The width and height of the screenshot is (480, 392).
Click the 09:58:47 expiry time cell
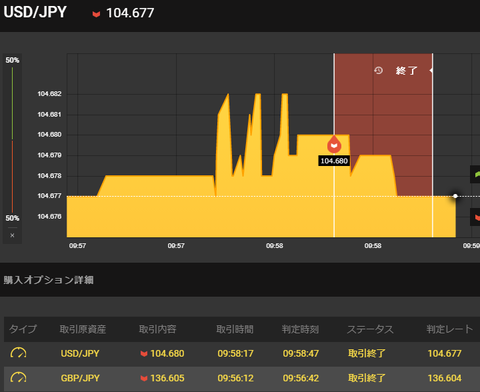click(x=301, y=353)
